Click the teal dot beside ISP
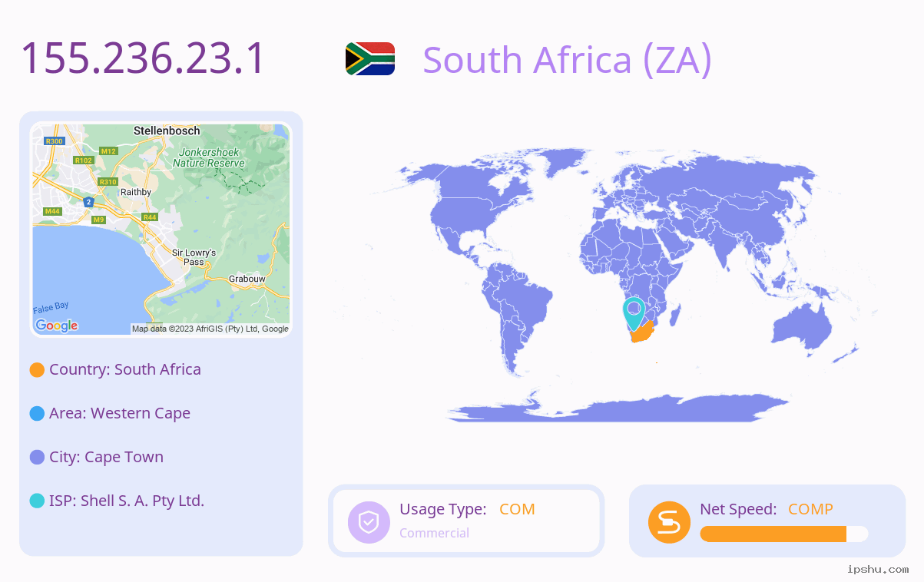 37,501
